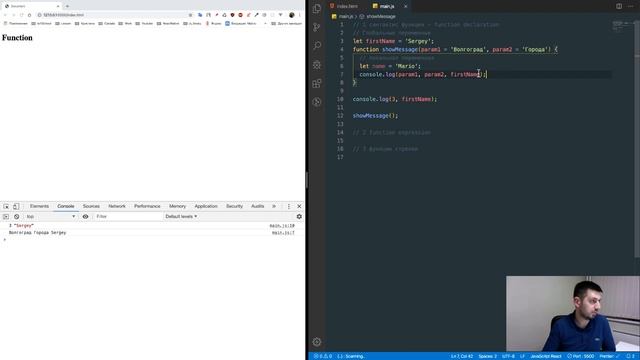The height and width of the screenshot is (360, 640).
Task: Click the main.js breadcrumb item
Action: [x=342, y=16]
